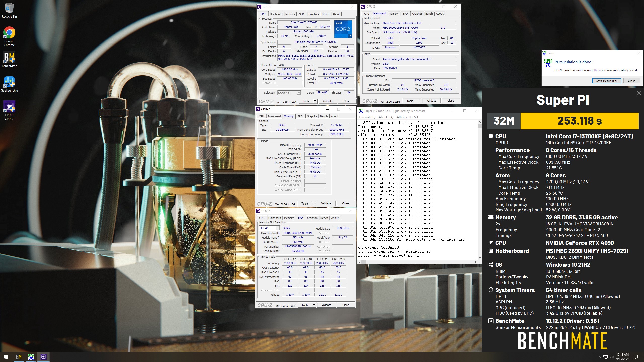This screenshot has height=362, width=644.
Task: Click Save Result (F6) button
Action: 607,81
